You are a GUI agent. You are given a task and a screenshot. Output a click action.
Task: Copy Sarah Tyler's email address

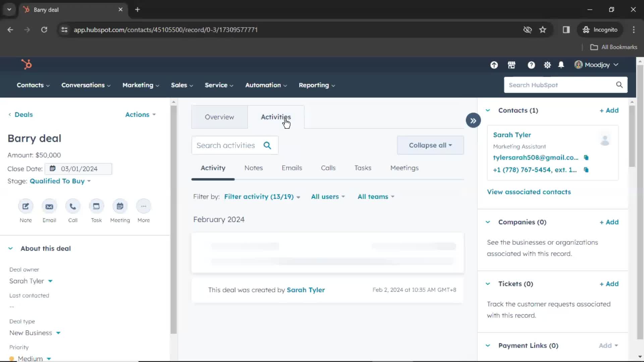pyautogui.click(x=586, y=158)
